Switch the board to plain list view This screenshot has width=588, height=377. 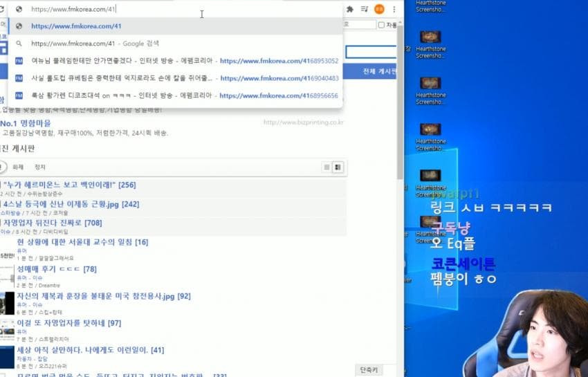click(327, 167)
